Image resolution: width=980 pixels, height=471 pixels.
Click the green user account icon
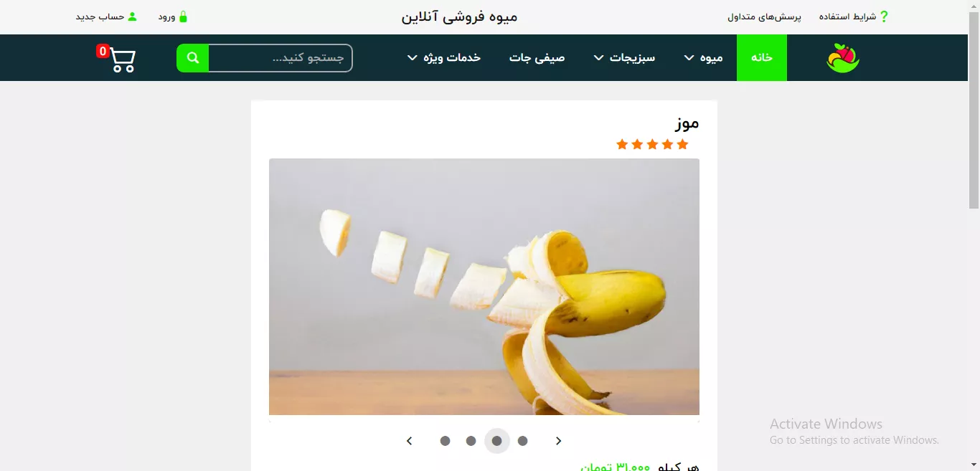point(132,16)
